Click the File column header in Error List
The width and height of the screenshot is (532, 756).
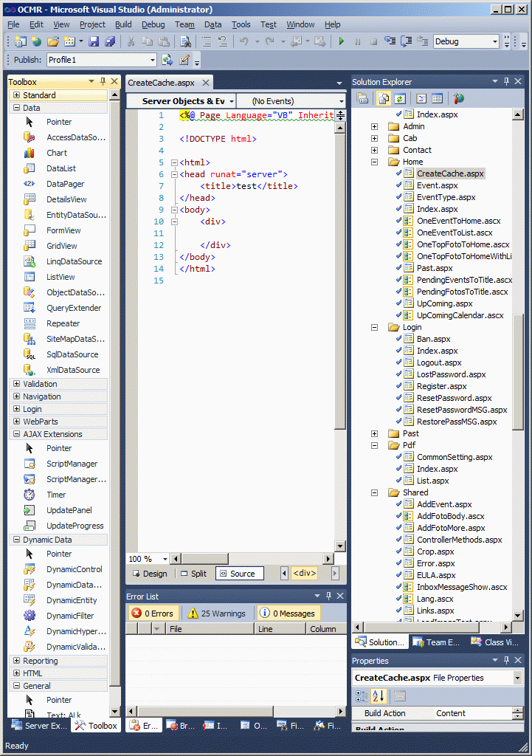tap(210, 629)
